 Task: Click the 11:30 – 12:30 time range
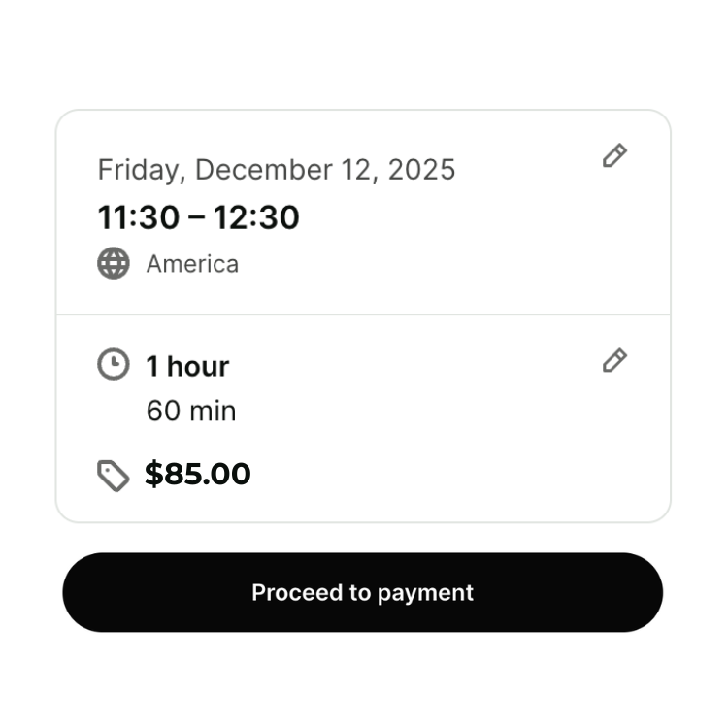click(198, 217)
